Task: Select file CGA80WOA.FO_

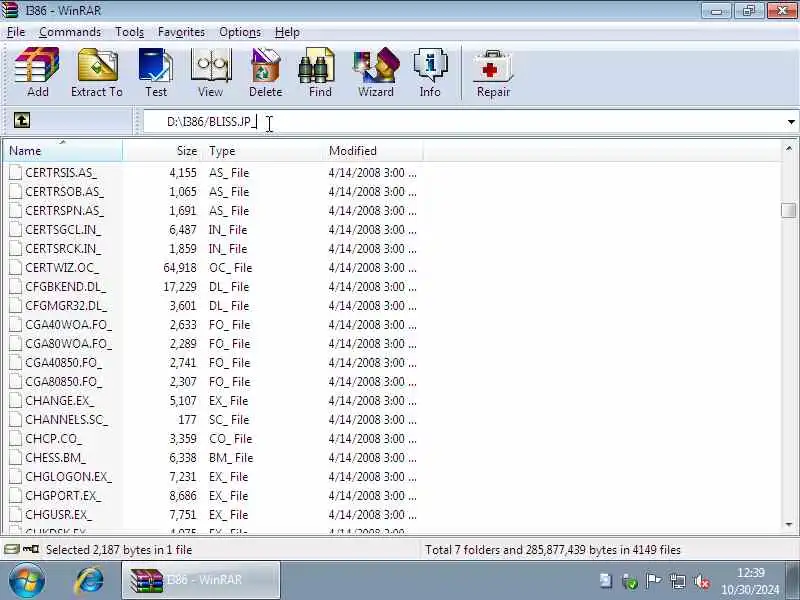Action: click(68, 344)
